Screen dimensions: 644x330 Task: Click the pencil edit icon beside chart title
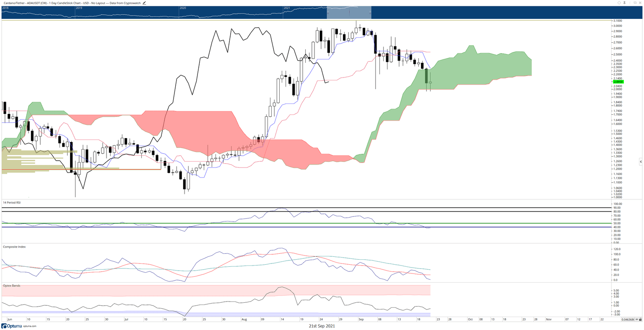click(x=144, y=3)
